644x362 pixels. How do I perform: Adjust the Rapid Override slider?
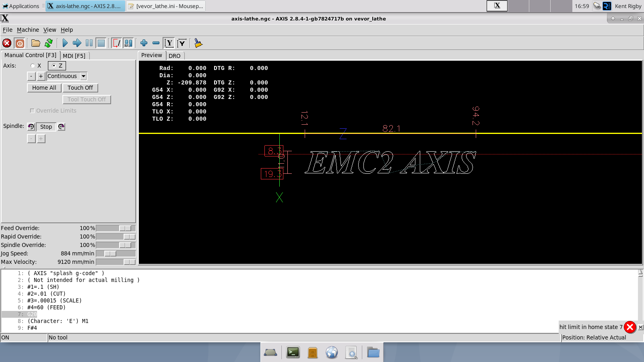[x=116, y=237]
